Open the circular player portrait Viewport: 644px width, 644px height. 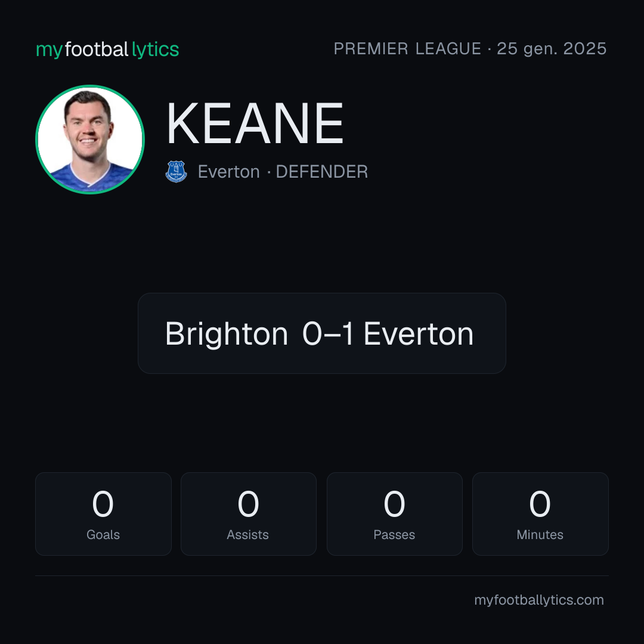(x=90, y=139)
